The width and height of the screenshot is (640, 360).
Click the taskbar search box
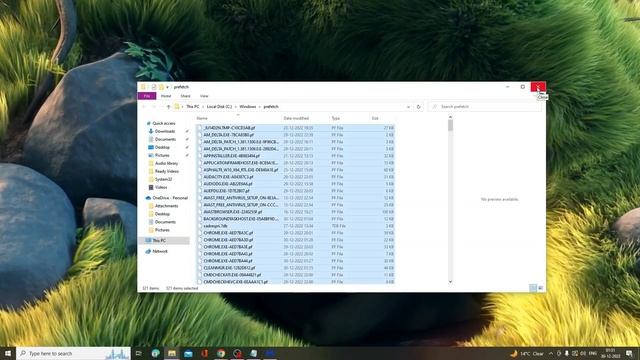point(73,353)
